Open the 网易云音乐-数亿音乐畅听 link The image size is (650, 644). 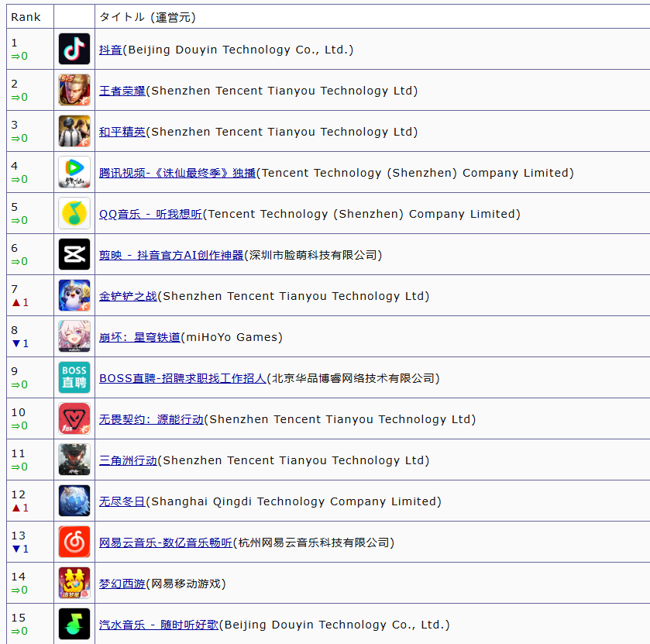166,542
